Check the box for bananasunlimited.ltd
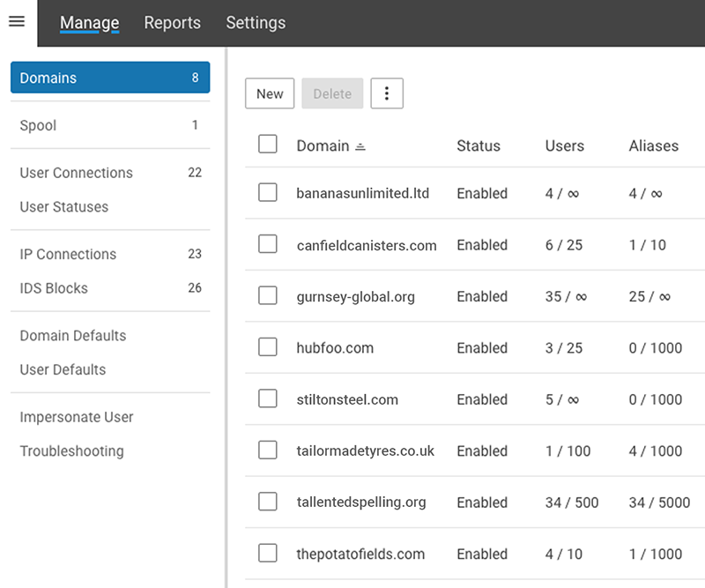705x588 pixels. point(268,192)
